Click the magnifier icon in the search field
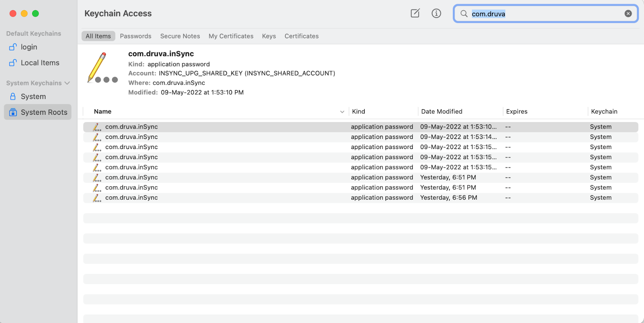The image size is (644, 323). [x=464, y=14]
